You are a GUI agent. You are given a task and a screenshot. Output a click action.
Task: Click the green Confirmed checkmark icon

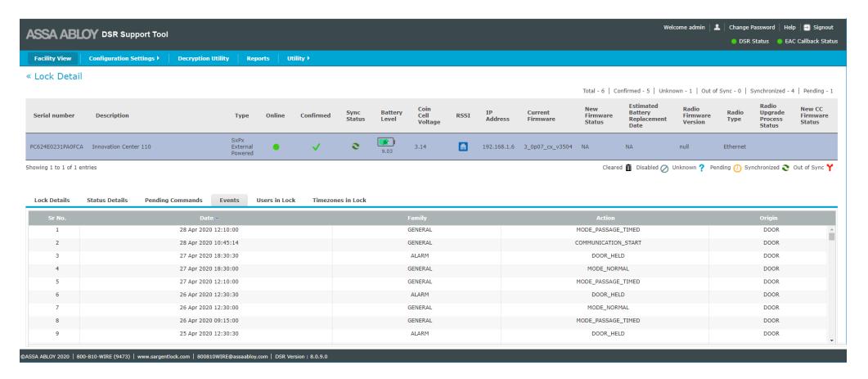[316, 147]
